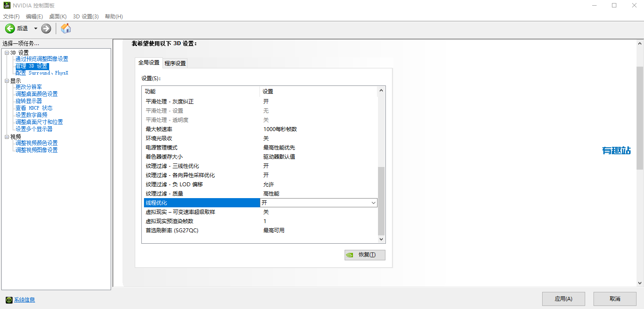Open 调整桌面颜色设置 page
This screenshot has height=309, width=644.
coord(36,94)
